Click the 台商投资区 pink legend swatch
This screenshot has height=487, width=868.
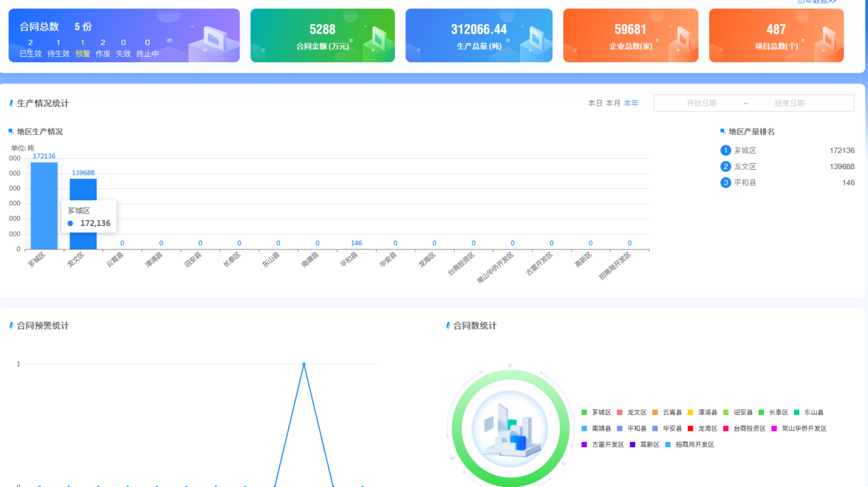pyautogui.click(x=727, y=429)
